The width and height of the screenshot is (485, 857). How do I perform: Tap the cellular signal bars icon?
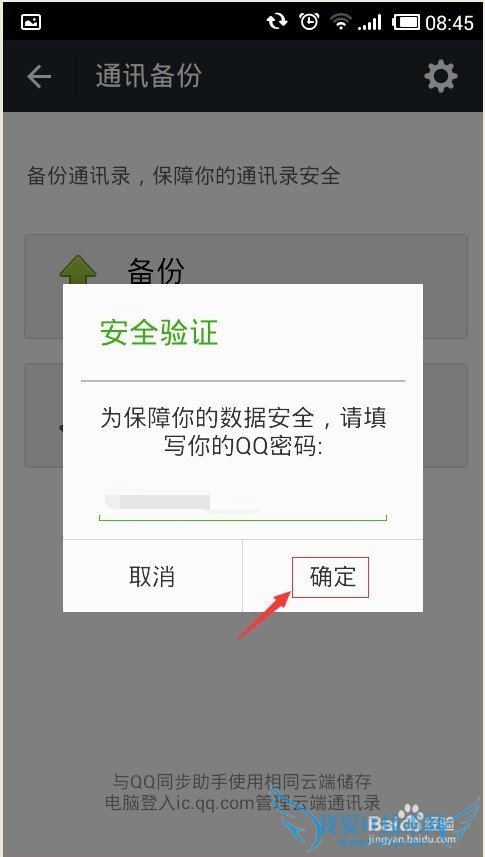point(369,22)
